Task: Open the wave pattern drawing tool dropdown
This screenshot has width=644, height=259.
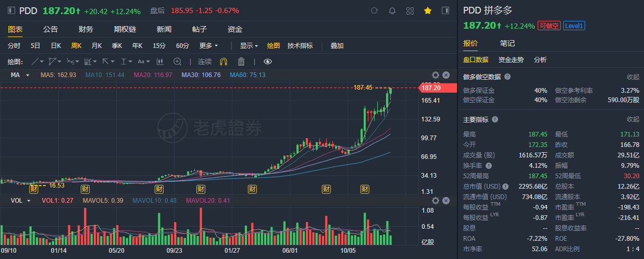Action: 73,61
